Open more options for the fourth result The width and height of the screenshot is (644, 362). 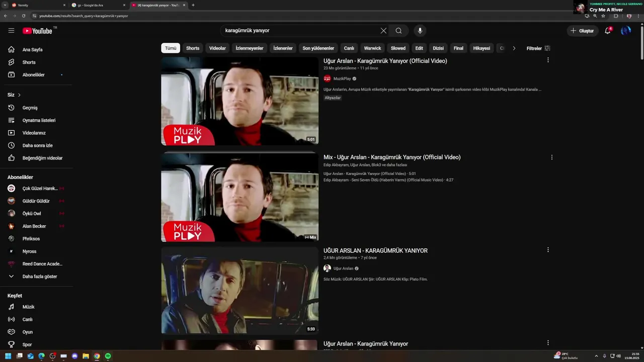548,343
